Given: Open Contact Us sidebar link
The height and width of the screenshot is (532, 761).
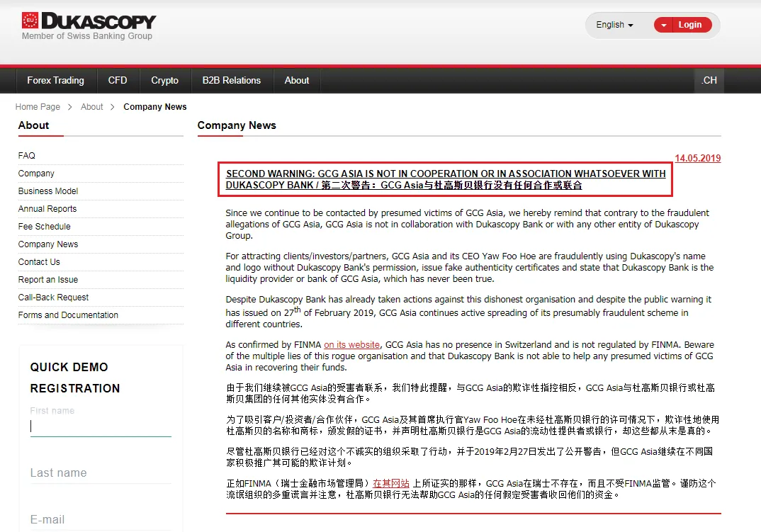Looking at the screenshot, I should 39,262.
